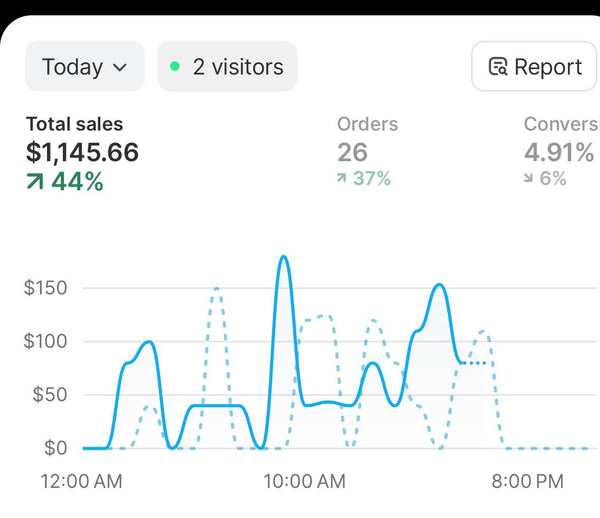Click the dotted line peak at $150

pos(215,289)
